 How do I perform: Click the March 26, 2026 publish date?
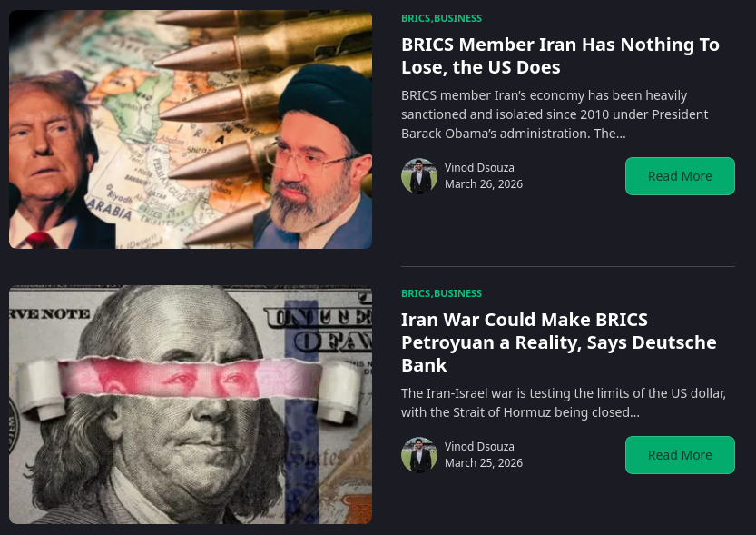(484, 183)
